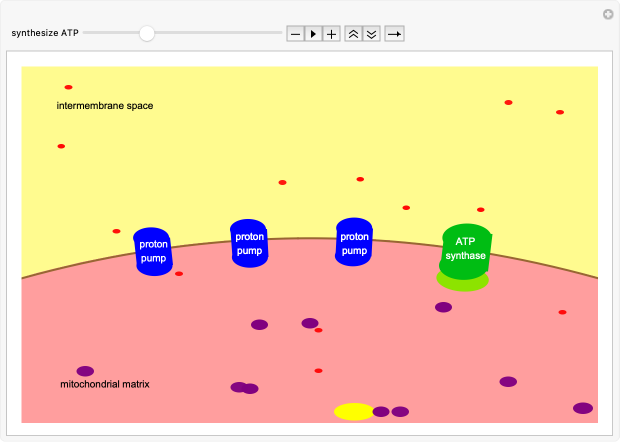Click the yellow ellipse in the matrix
Image resolution: width=620 pixels, height=443 pixels.
tap(353, 411)
